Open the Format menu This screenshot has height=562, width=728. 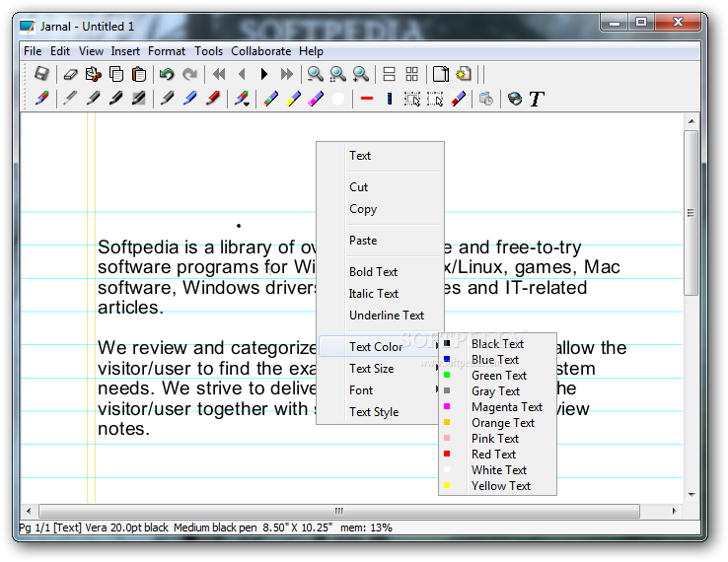tap(166, 51)
